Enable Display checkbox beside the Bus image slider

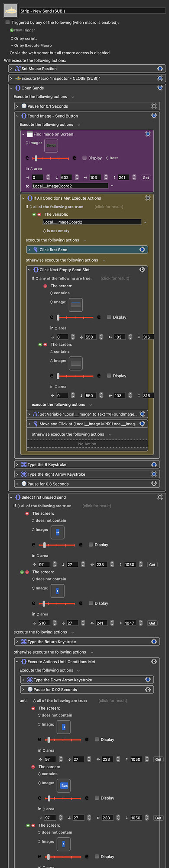[97, 798]
